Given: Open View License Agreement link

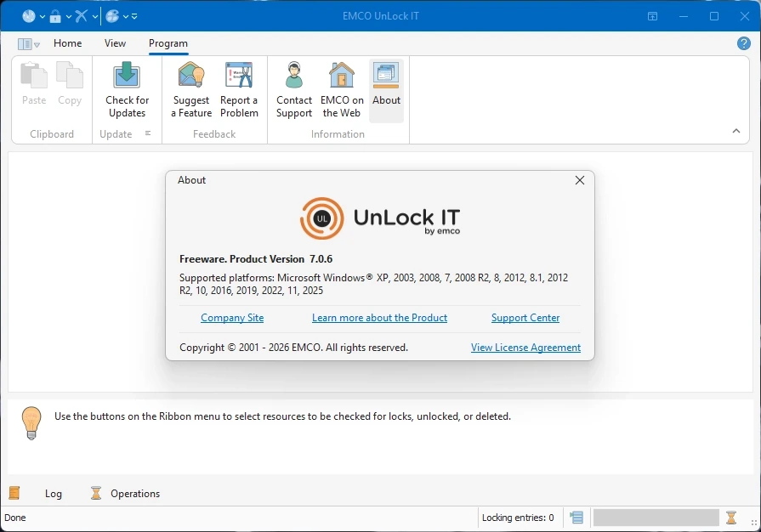Looking at the screenshot, I should click(x=525, y=348).
